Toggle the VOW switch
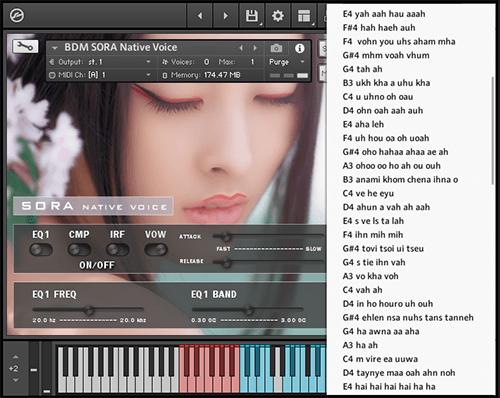Screen dimensions: 500x398 click(156, 249)
